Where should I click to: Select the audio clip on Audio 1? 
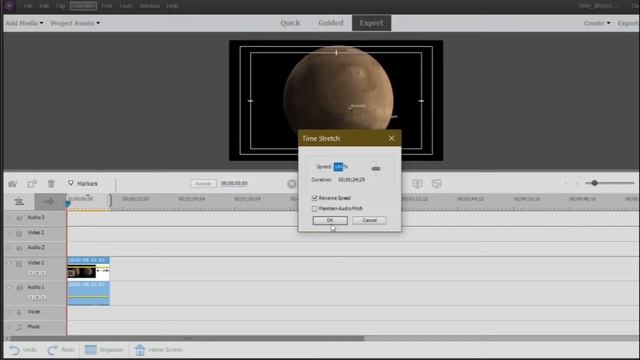(88, 293)
